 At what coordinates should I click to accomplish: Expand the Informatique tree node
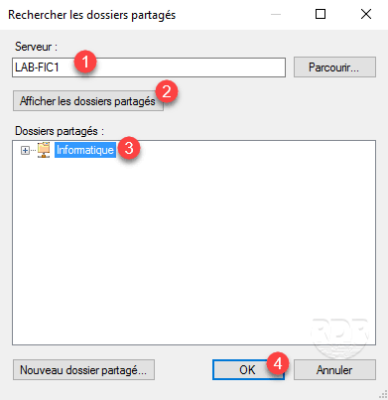pyautogui.click(x=25, y=150)
